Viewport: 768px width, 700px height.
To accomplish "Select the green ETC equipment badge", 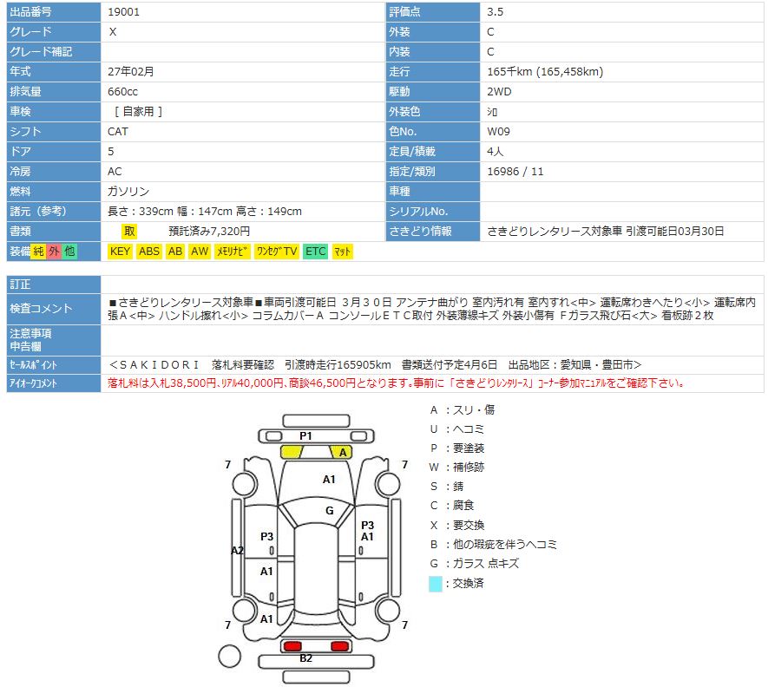I will tap(316, 252).
